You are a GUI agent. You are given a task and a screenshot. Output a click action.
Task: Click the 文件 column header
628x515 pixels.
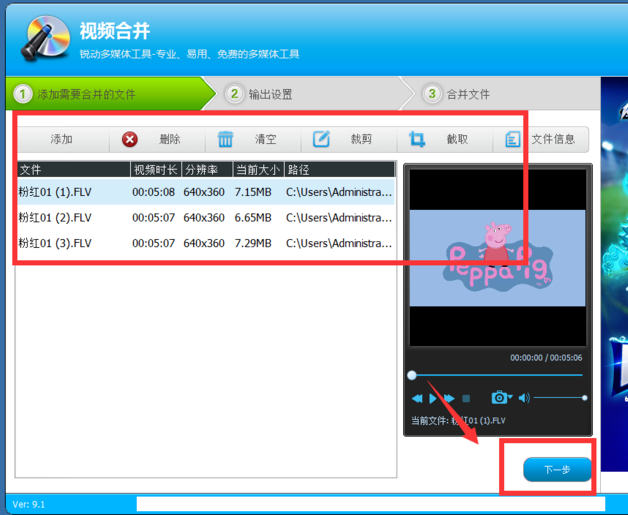(74, 170)
